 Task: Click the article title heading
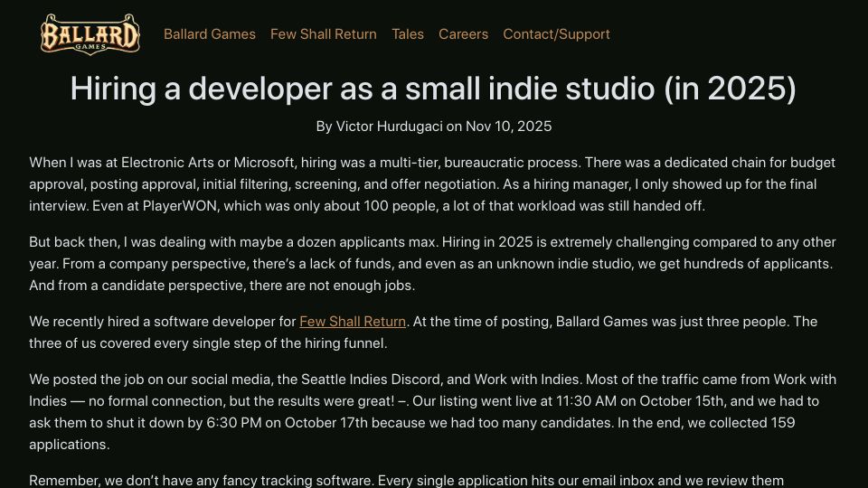tap(433, 89)
